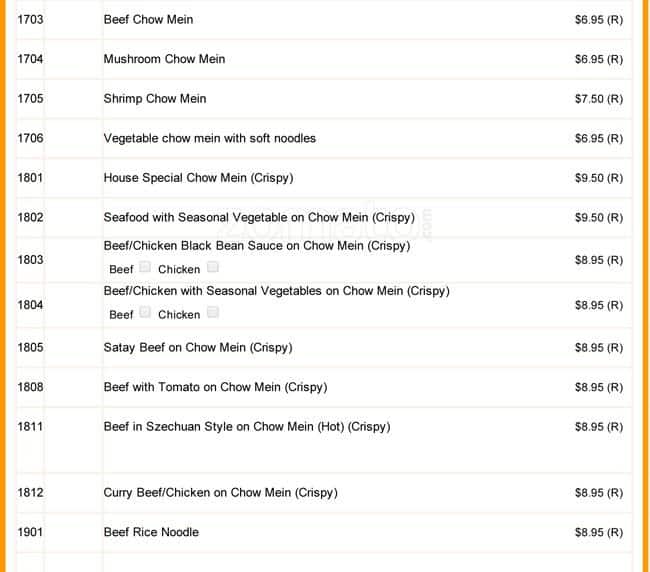Choose Mushroom Chow Mein from the menu
The height and width of the screenshot is (572, 650).
(x=164, y=59)
